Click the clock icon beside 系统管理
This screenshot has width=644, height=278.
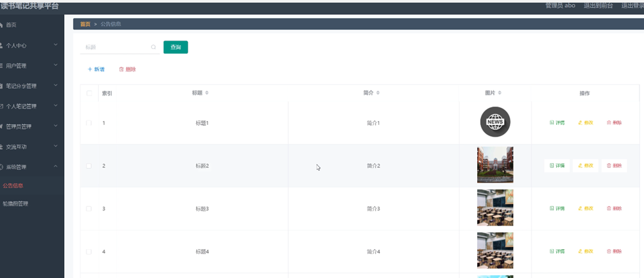[x=1, y=167]
